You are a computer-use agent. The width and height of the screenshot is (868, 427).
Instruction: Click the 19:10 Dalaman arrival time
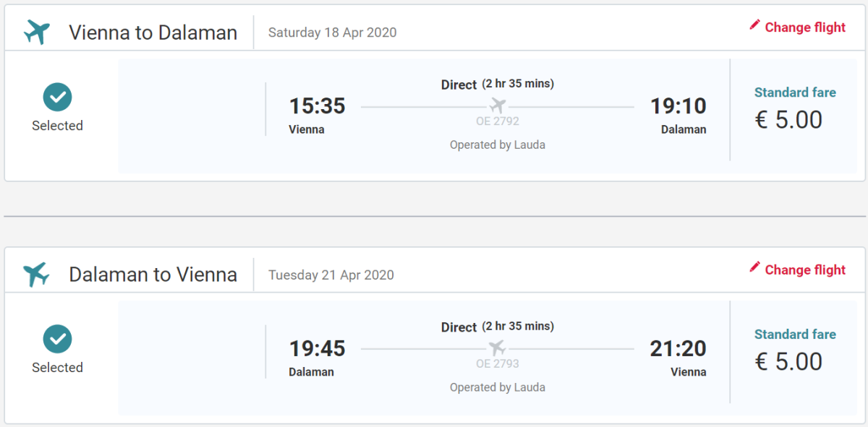click(x=678, y=106)
